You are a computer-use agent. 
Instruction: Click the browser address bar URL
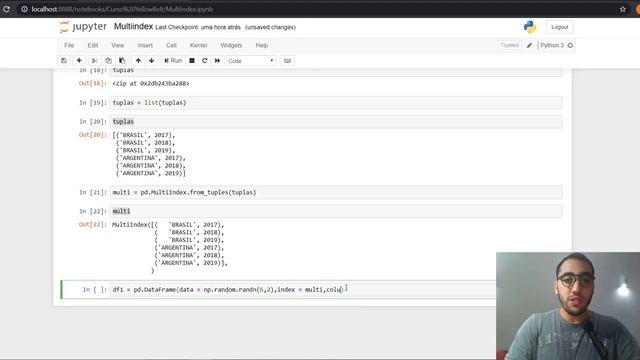pos(122,9)
